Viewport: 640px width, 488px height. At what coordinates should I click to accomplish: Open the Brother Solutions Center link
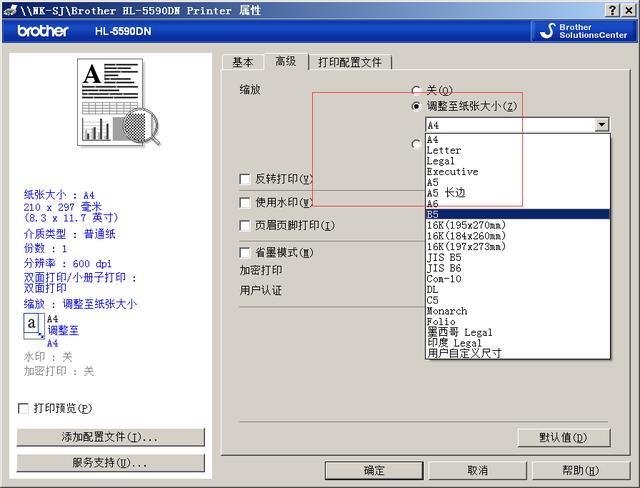(584, 31)
